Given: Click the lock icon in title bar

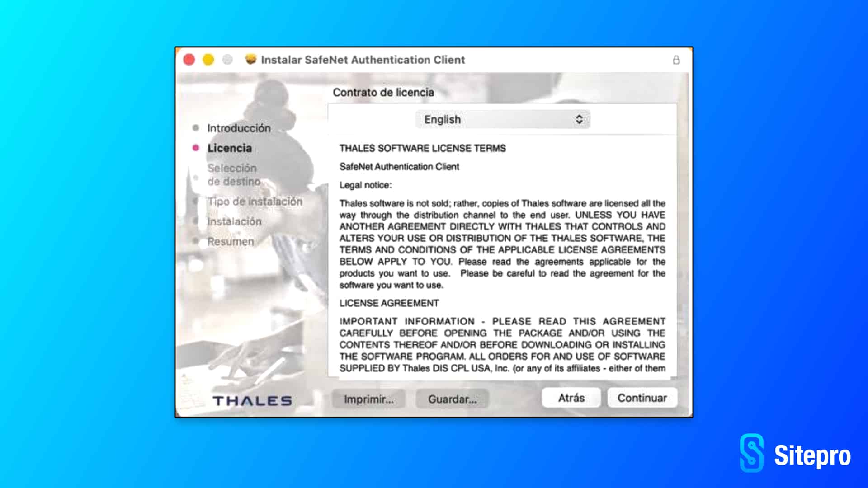Looking at the screenshot, I should tap(676, 60).
